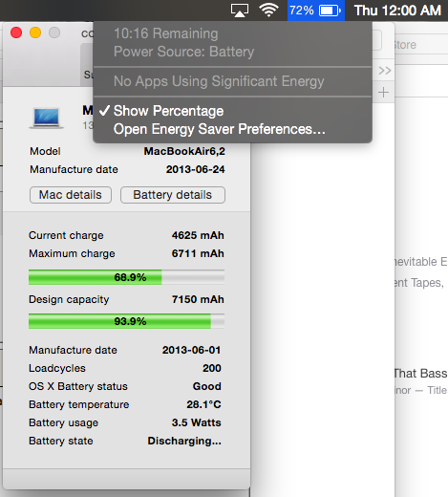Select the 3.5 Watts battery usage value

[197, 422]
